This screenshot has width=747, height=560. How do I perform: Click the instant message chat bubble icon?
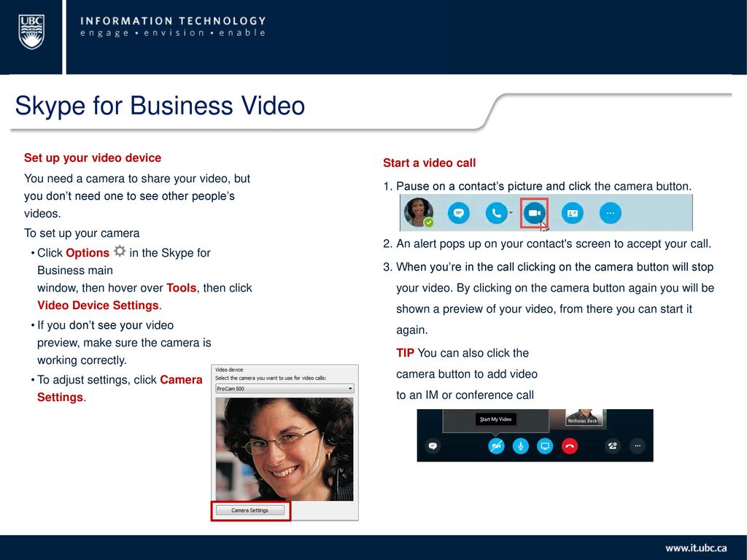[x=458, y=213]
